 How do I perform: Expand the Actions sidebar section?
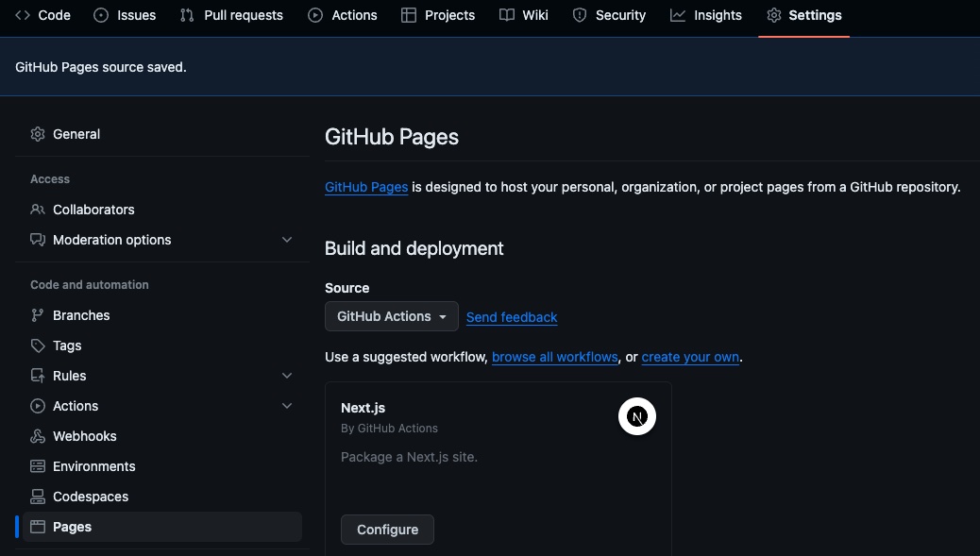(287, 406)
